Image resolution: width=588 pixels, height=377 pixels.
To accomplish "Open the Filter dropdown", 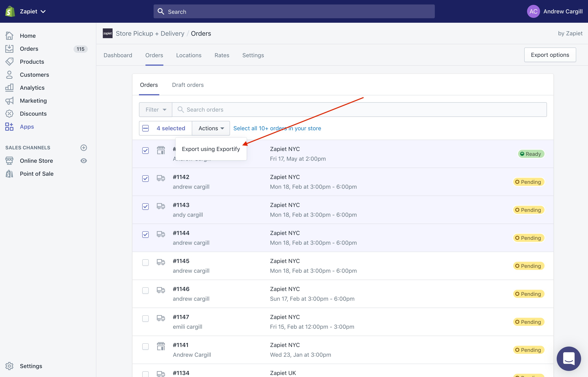I will (x=156, y=110).
